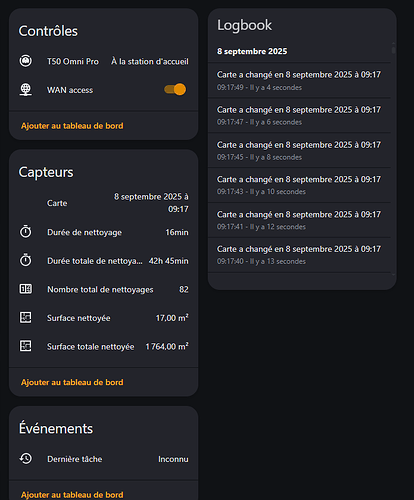Add Capteurs card to the dashboard
Image resolution: width=414 pixels, height=500 pixels.
72,382
